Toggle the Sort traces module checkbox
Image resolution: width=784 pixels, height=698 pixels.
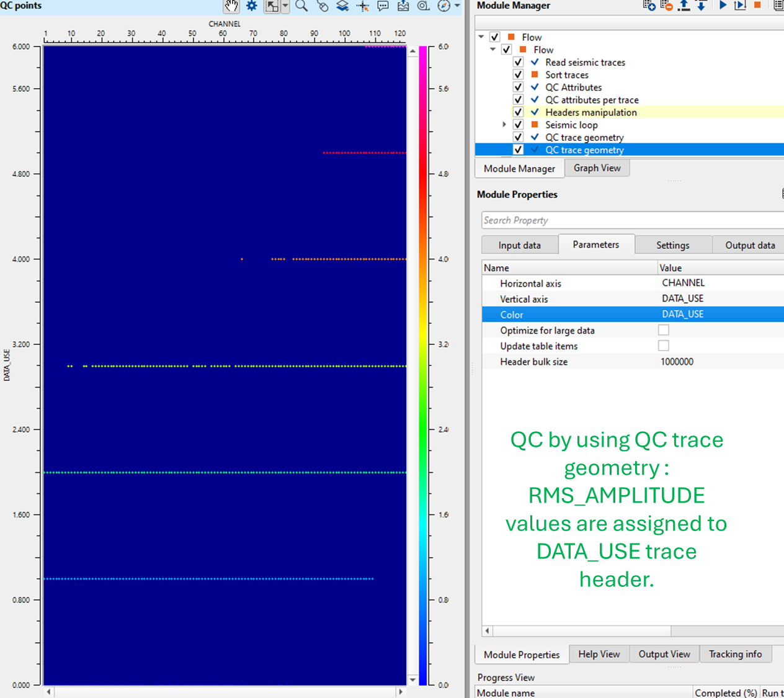coord(519,74)
